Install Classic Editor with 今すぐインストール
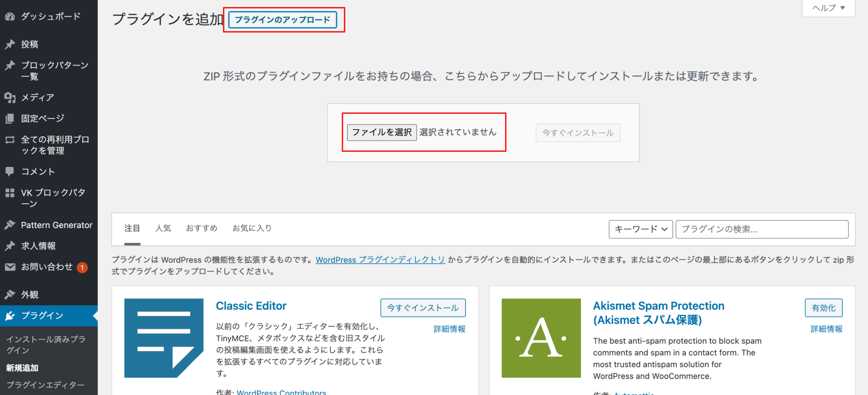Viewport: 868px width, 395px height. (423, 308)
